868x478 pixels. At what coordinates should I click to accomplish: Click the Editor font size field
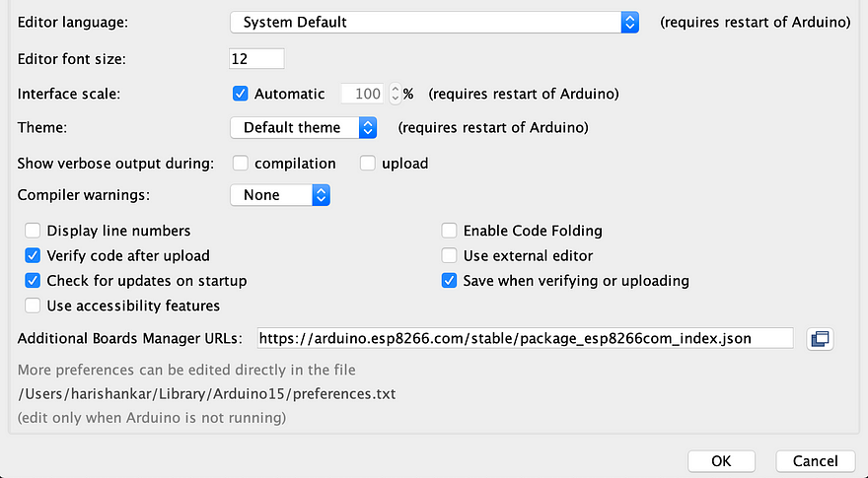click(256, 59)
